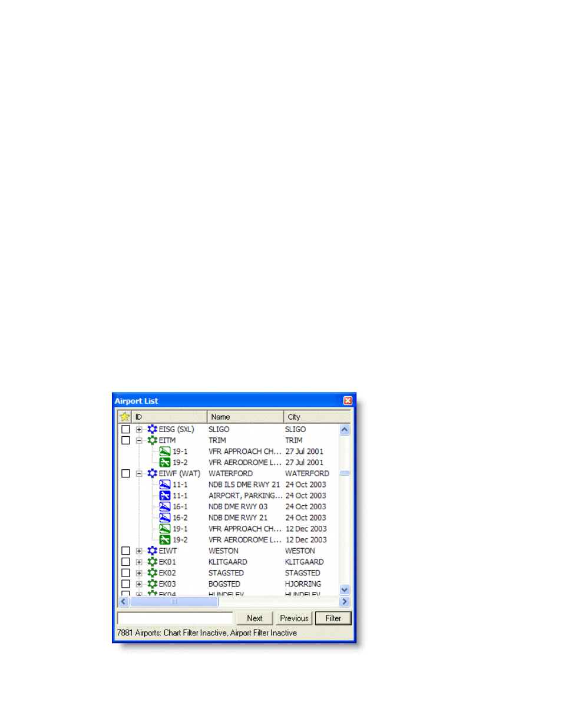
Task: Click the blue airport icon for EIWF (WAT)
Action: coord(153,473)
